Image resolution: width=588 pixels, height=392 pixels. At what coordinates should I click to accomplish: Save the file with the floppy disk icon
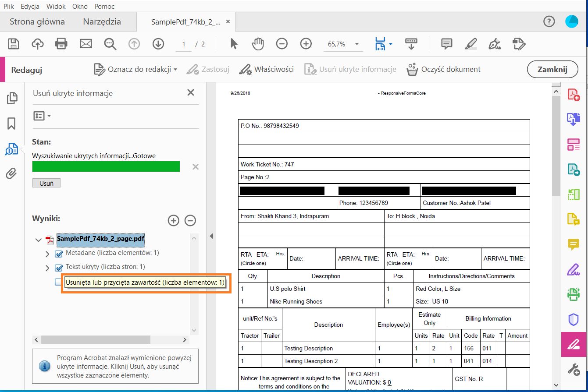(x=14, y=44)
